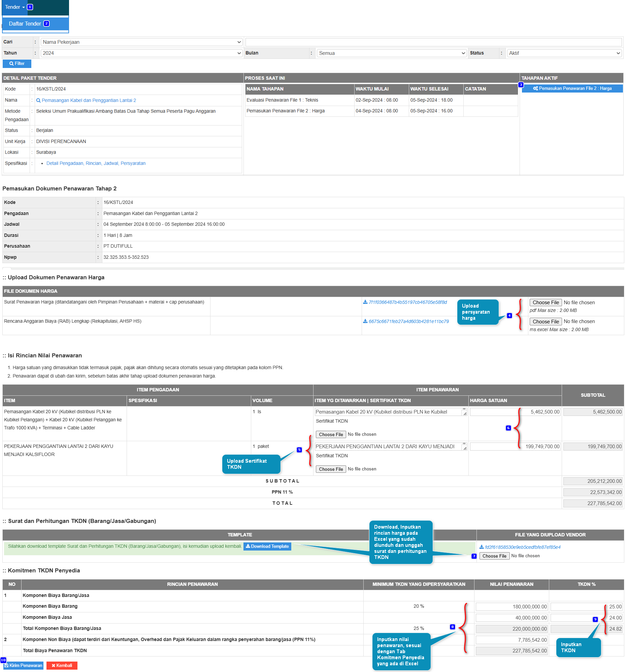
Task: Click the Kembali button
Action: (62, 666)
